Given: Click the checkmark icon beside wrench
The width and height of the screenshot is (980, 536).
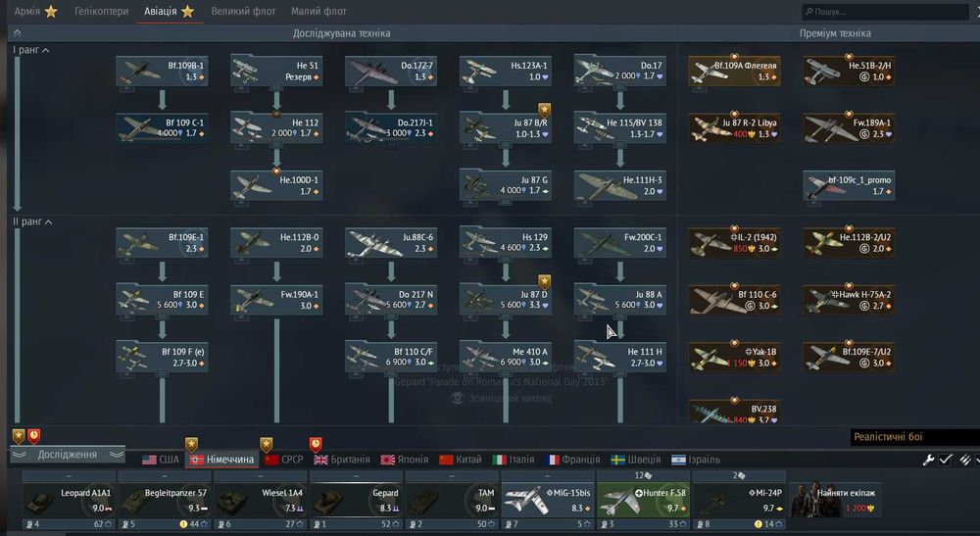Looking at the screenshot, I should click(x=946, y=460).
